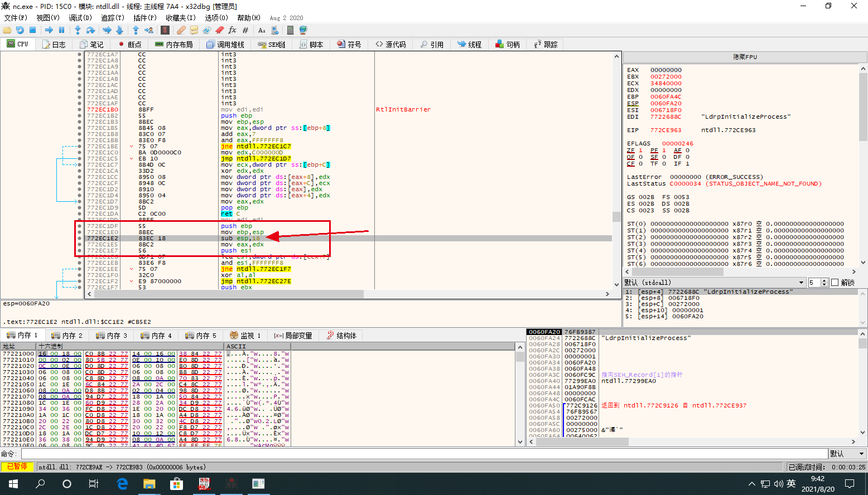Select the 结构体 tab
Image resolution: width=868 pixels, height=495 pixels.
tap(341, 335)
